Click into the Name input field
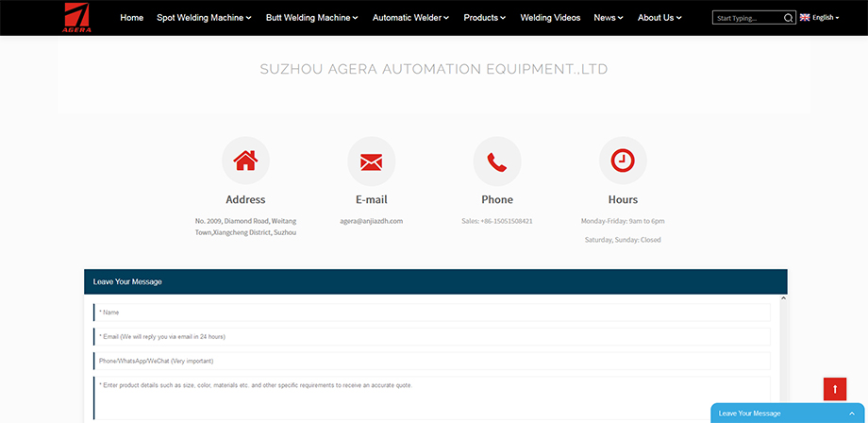 (432, 313)
